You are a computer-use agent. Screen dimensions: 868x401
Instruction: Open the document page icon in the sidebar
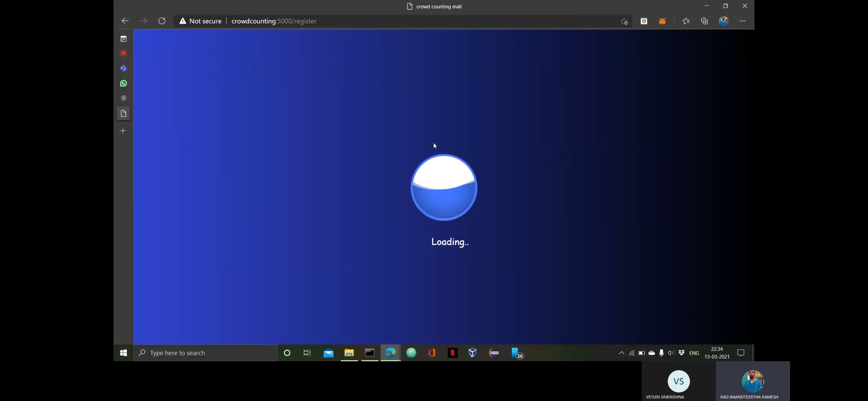click(123, 114)
